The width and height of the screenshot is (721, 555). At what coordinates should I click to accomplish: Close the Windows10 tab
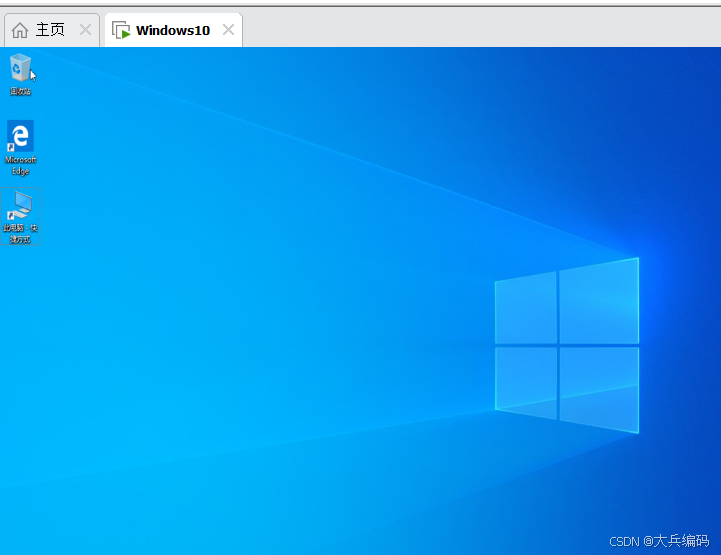(x=228, y=30)
